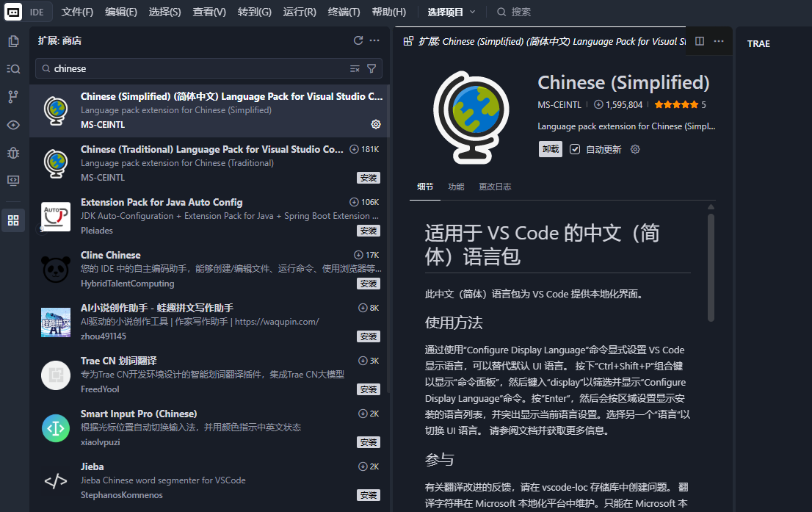Open the extension filter funnel icon
This screenshot has height=512, width=812.
(x=371, y=68)
